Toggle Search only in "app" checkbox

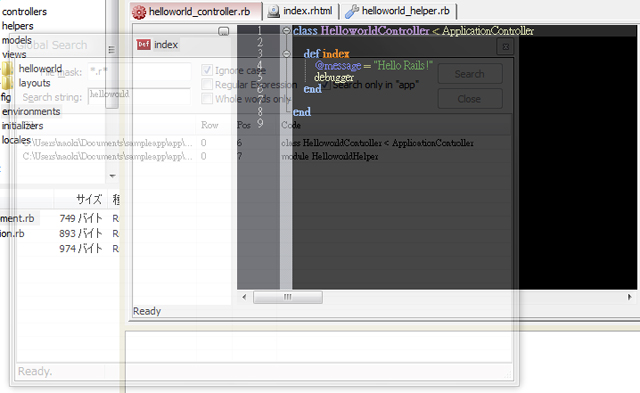coord(326,84)
